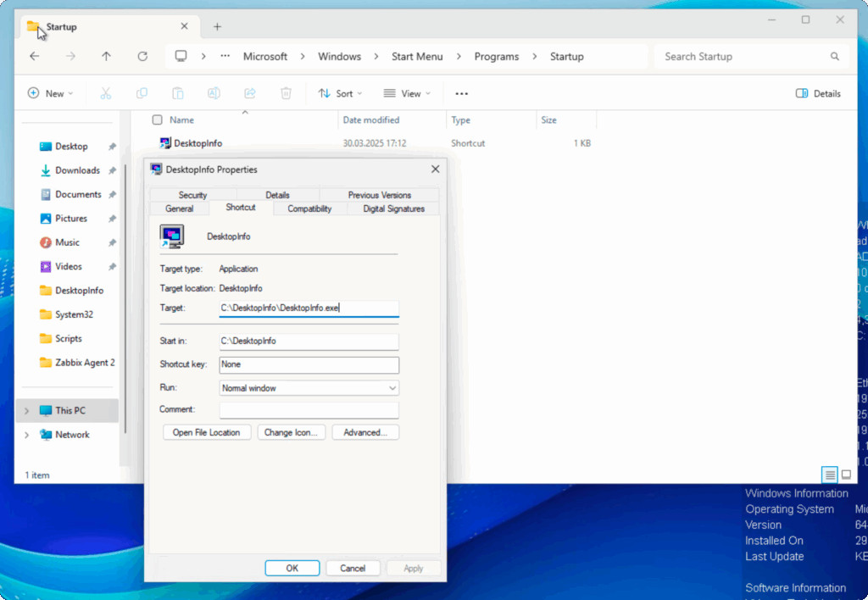Click the chevron after Microsoft in address bar
The height and width of the screenshot is (600, 868).
303,57
